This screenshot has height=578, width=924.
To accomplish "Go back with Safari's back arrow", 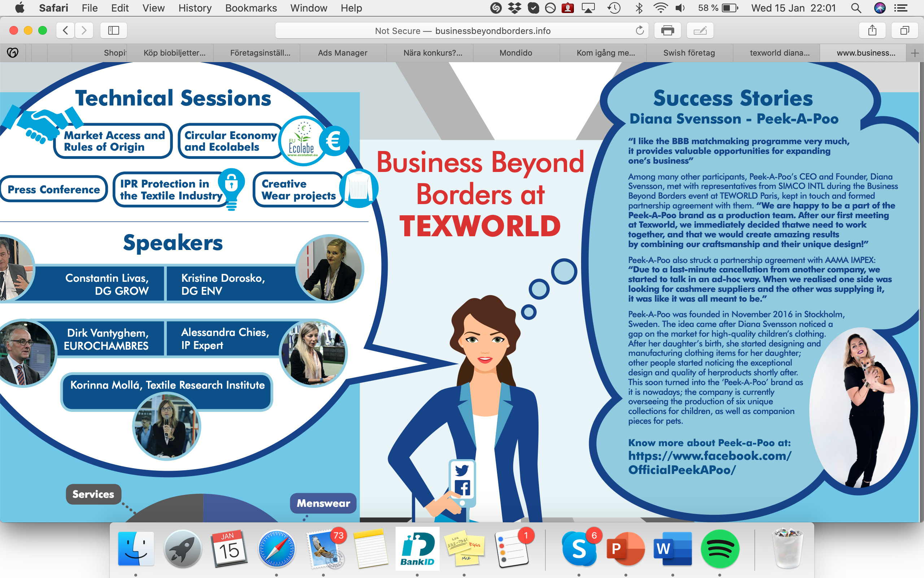I will 66,31.
